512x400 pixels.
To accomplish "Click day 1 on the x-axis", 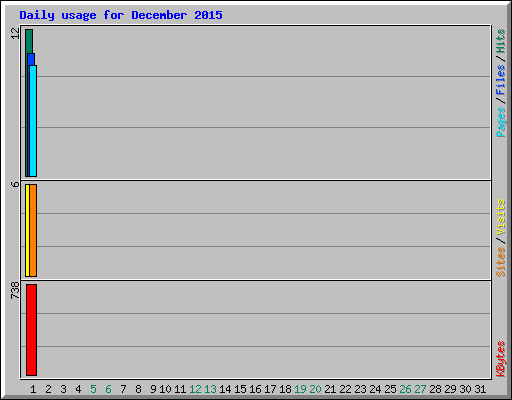I will [x=33, y=389].
